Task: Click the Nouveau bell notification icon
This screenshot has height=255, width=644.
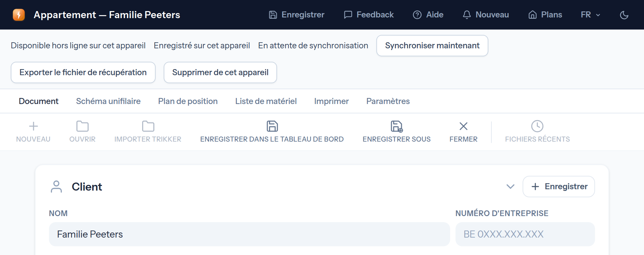Action: [467, 15]
